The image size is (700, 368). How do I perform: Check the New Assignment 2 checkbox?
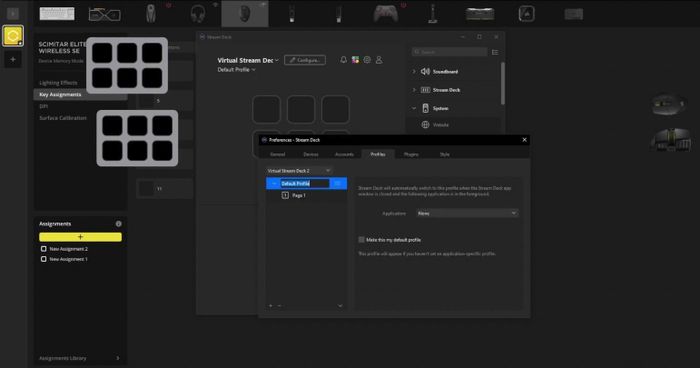(43, 249)
